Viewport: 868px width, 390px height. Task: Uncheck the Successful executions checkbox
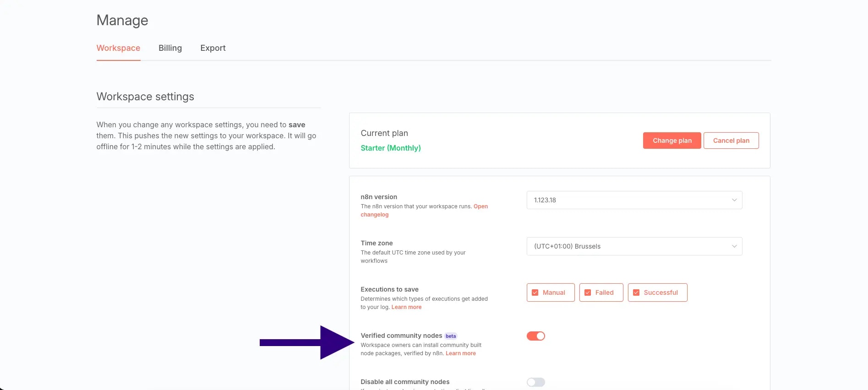(x=636, y=292)
